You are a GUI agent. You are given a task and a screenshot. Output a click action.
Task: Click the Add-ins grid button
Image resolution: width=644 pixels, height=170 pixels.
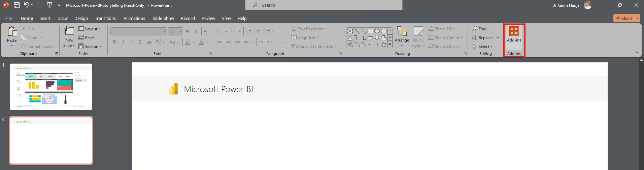coord(514,34)
